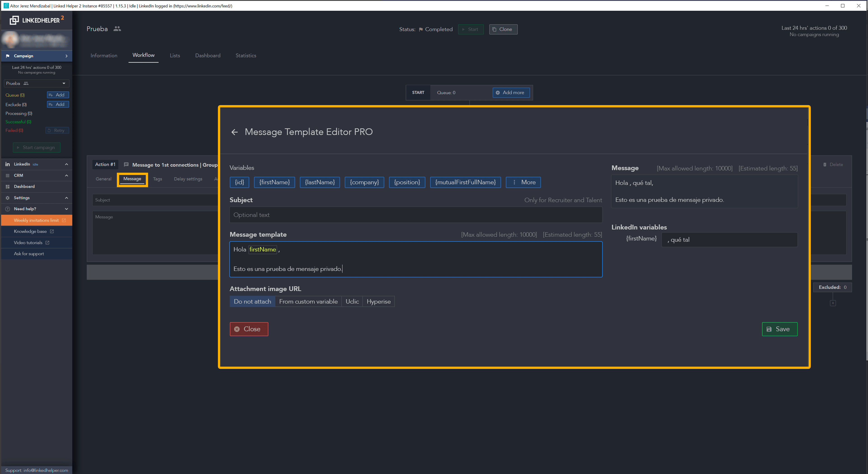868x474 pixels.
Task: Choose Hyperise attachment option
Action: point(378,302)
